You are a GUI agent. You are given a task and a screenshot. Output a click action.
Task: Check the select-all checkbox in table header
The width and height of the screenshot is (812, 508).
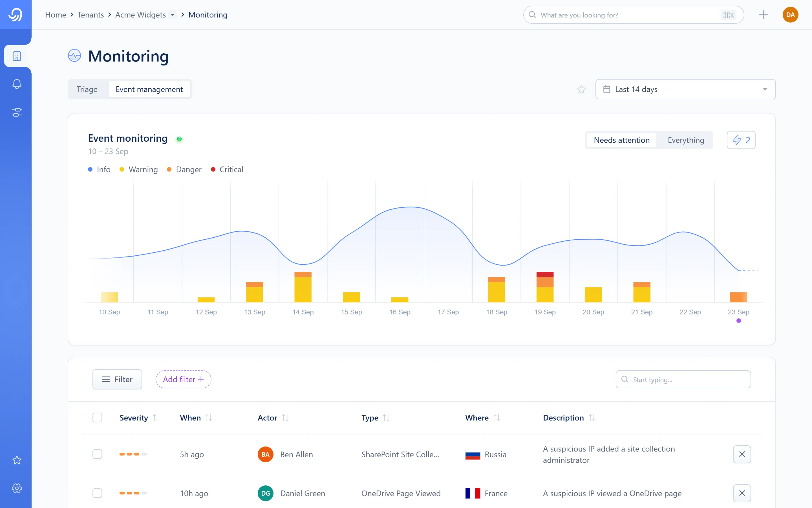pyautogui.click(x=97, y=418)
